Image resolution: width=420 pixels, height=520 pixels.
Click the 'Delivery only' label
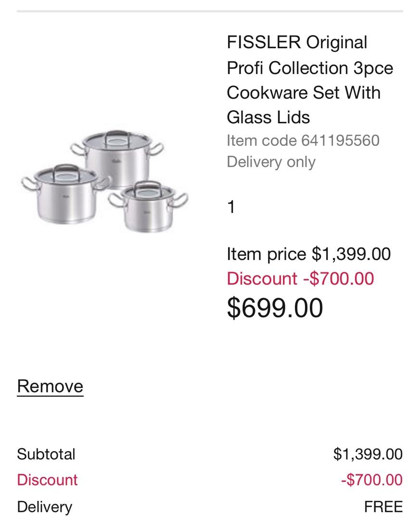(271, 162)
